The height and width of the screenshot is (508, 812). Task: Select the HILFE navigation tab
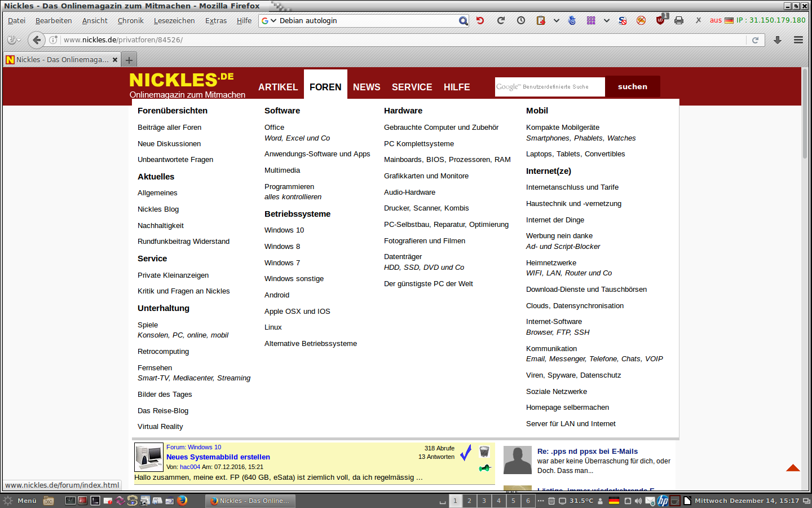point(457,87)
